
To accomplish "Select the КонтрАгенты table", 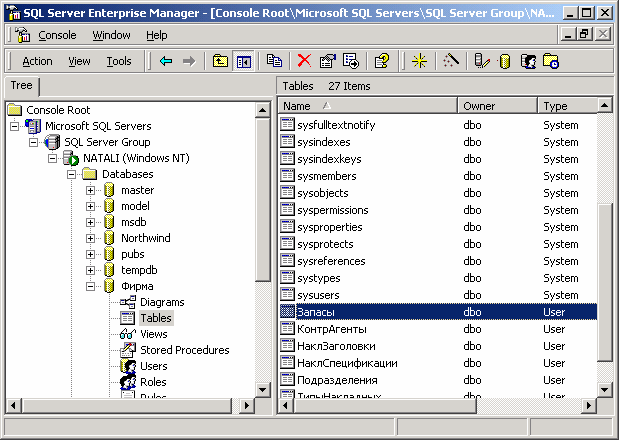I will click(x=332, y=329).
